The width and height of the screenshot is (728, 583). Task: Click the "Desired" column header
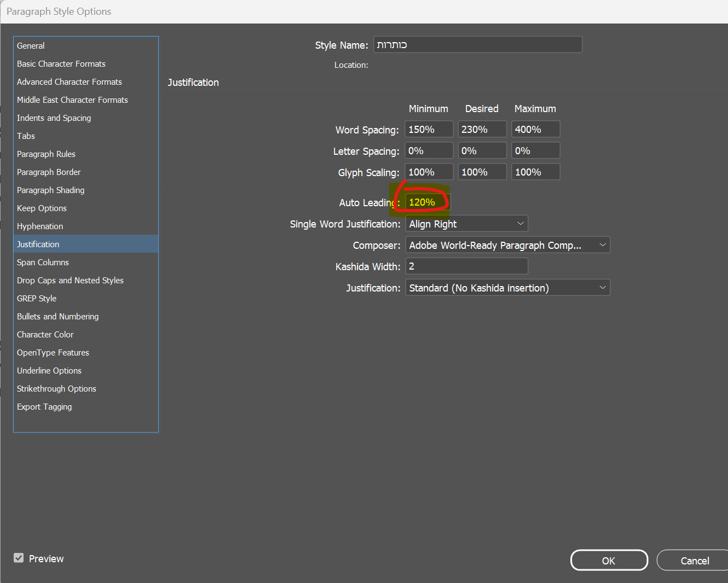tap(482, 109)
